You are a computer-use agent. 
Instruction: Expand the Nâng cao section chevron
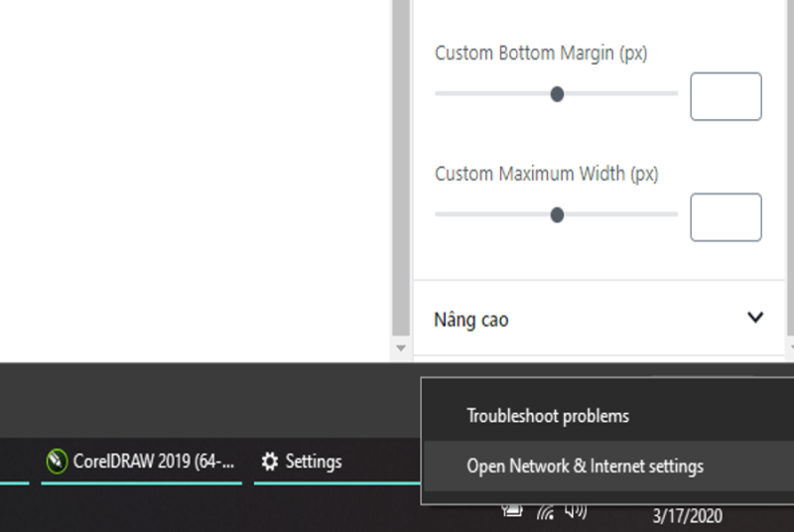pyautogui.click(x=755, y=318)
